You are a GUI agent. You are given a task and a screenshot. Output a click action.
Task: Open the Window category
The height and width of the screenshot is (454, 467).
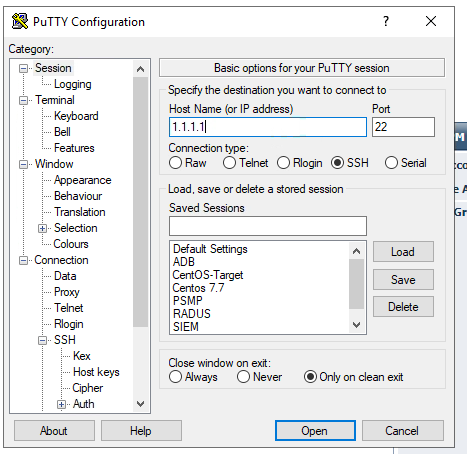(54, 164)
